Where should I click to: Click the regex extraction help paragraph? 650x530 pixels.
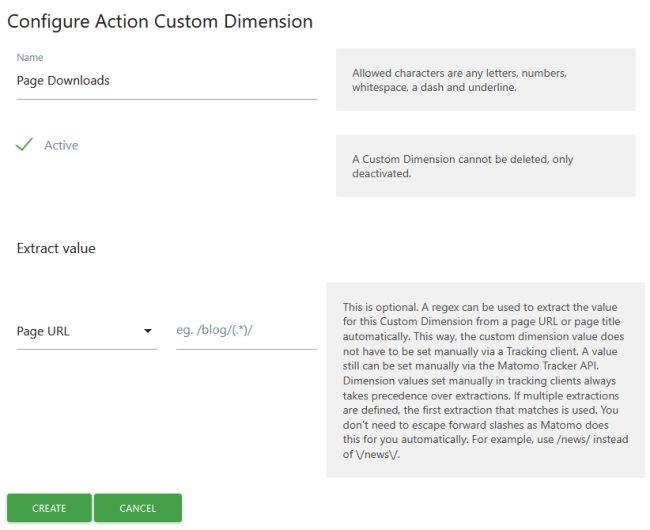(x=485, y=380)
